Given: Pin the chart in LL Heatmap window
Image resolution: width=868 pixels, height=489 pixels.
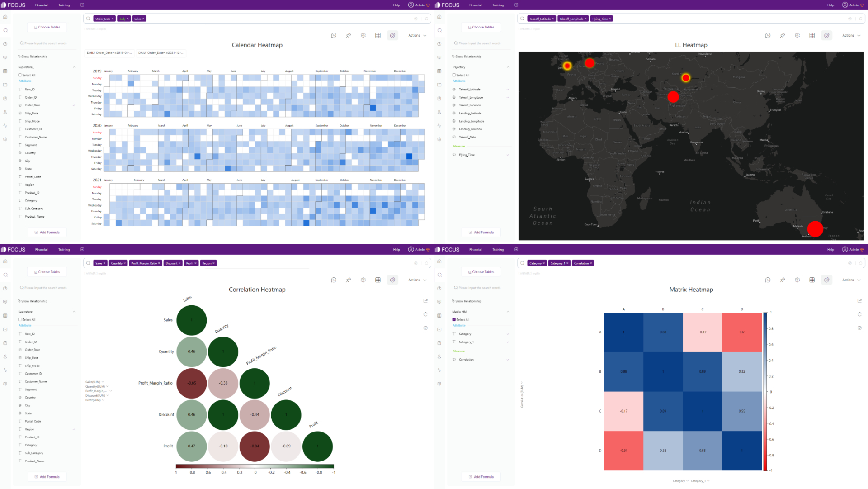Looking at the screenshot, I should (783, 35).
